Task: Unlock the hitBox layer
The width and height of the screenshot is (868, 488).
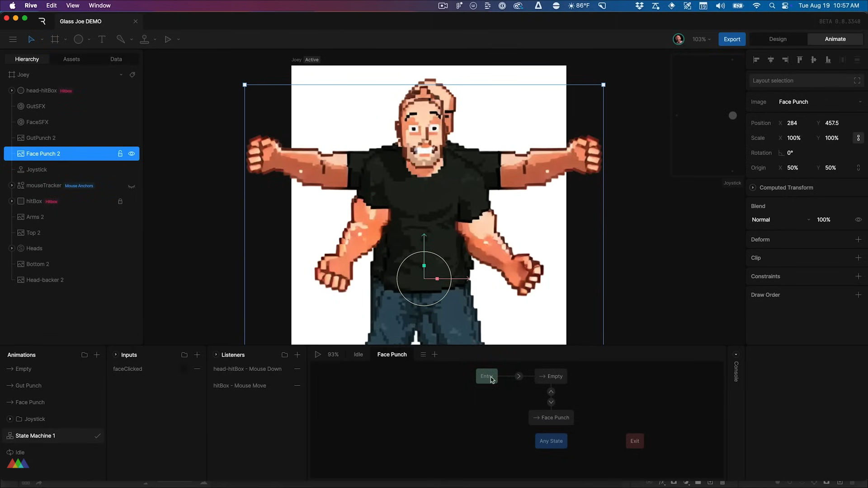Action: pyautogui.click(x=120, y=202)
